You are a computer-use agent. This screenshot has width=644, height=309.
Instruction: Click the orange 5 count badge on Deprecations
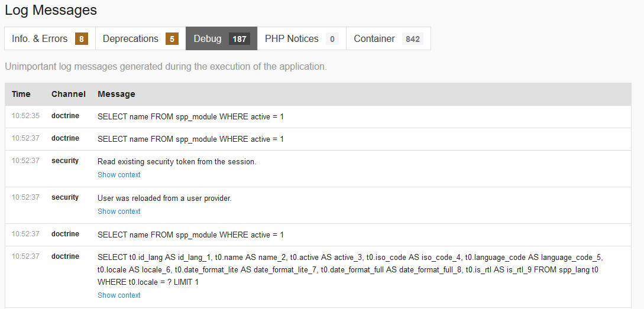(x=172, y=39)
